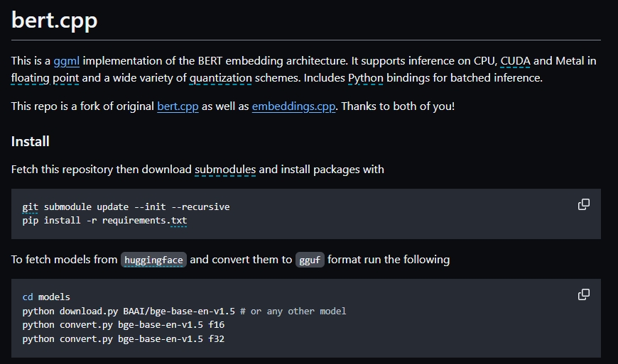Viewport: 618px width, 364px height.
Task: Click the Install section heading
Action: coord(31,141)
